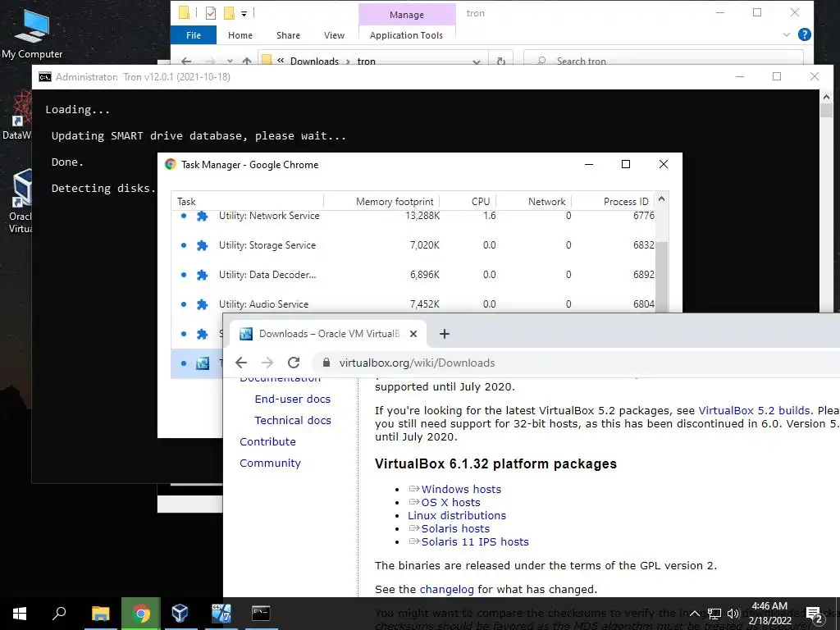The height and width of the screenshot is (630, 840).
Task: Click the Chrome address bar URL
Action: (x=417, y=363)
